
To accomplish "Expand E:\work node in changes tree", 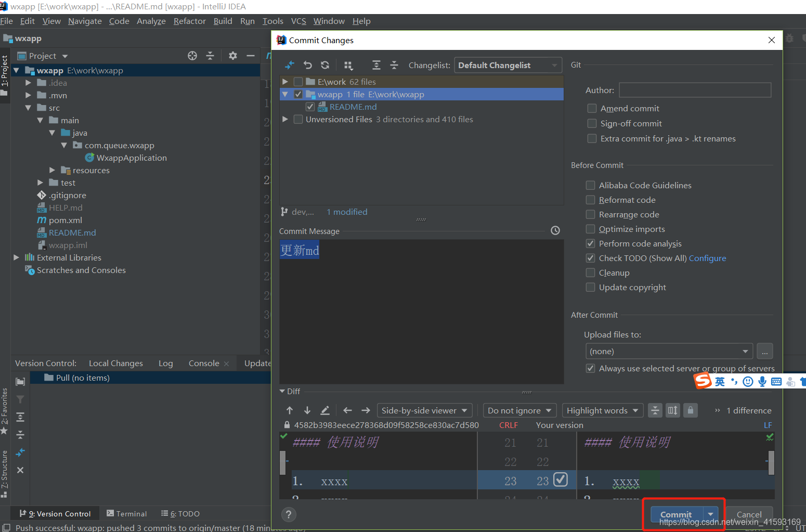I will tap(285, 82).
